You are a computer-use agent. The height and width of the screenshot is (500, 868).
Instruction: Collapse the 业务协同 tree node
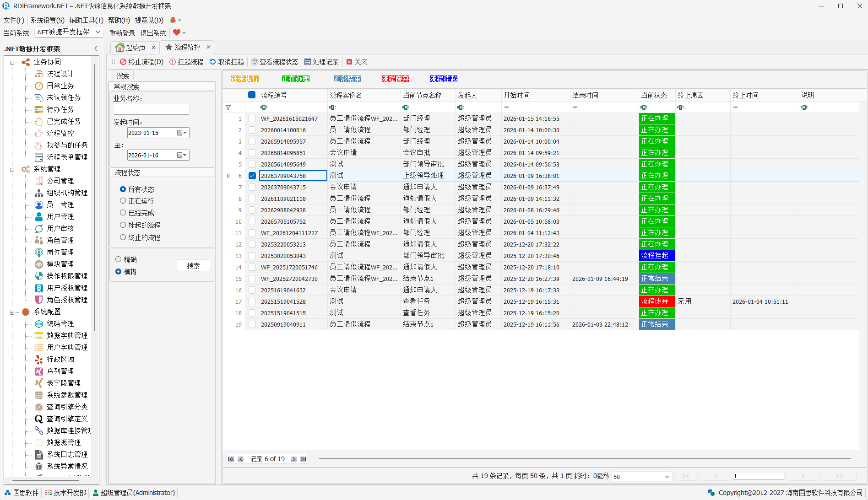[12, 62]
